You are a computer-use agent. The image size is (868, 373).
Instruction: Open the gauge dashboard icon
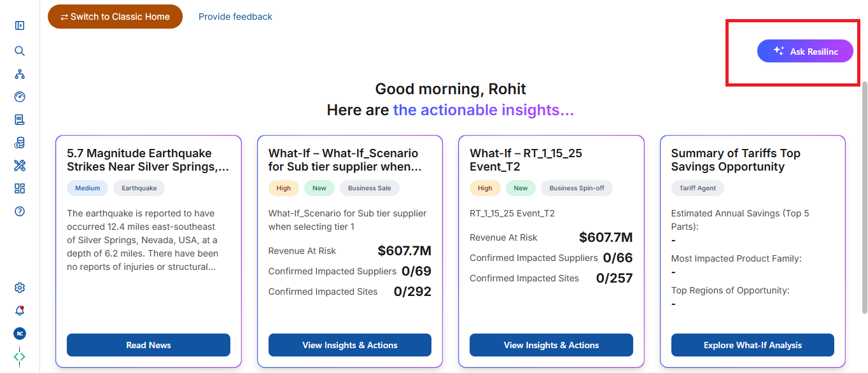[20, 97]
